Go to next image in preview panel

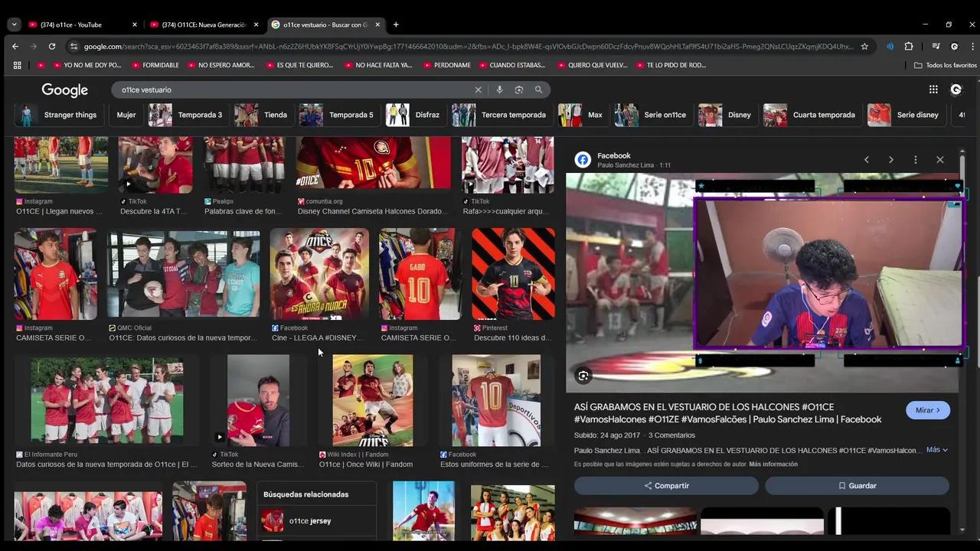pyautogui.click(x=891, y=160)
